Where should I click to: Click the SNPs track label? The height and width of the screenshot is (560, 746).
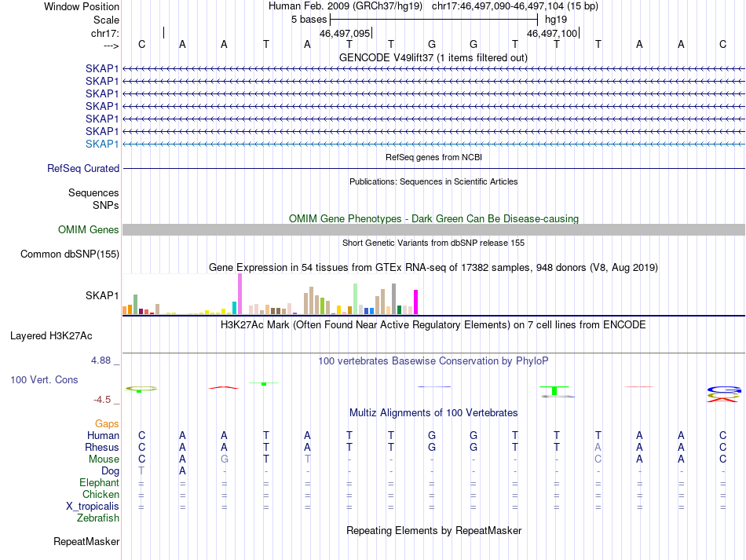point(106,205)
